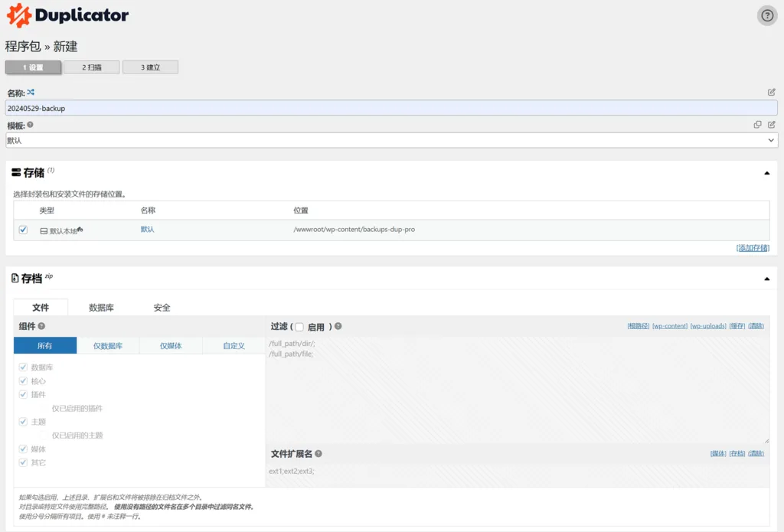Click the help question mark icon at top right
Image resolution: width=784 pixels, height=532 pixels.
pos(767,15)
